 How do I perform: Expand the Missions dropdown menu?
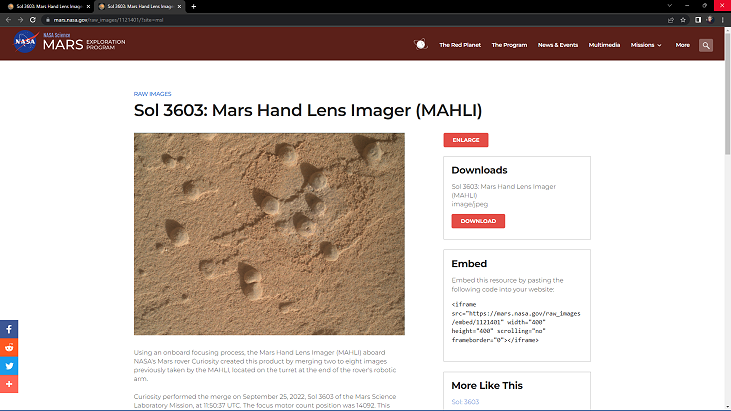coord(646,45)
